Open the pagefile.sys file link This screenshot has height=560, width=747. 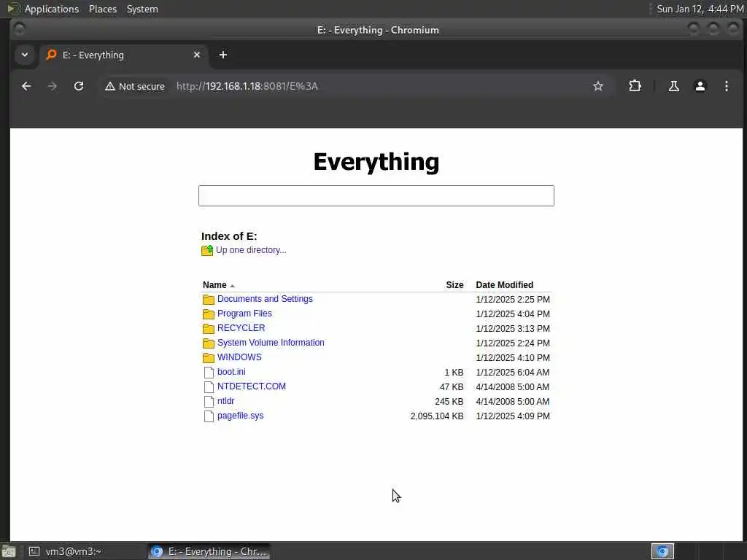coord(240,415)
